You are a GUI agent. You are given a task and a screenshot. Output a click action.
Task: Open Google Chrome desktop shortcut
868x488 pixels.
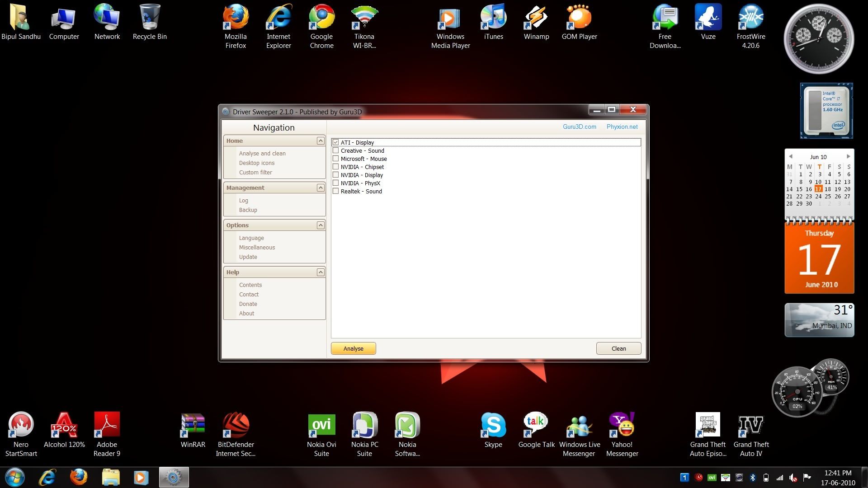pos(321,26)
